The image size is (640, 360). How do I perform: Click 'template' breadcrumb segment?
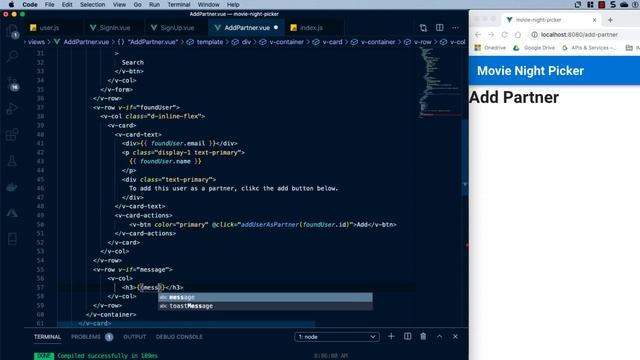click(x=210, y=42)
